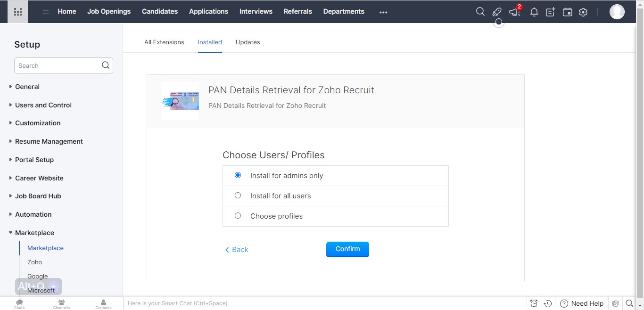Image resolution: width=644 pixels, height=310 pixels.
Task: Expand the General section
Action: tap(27, 87)
